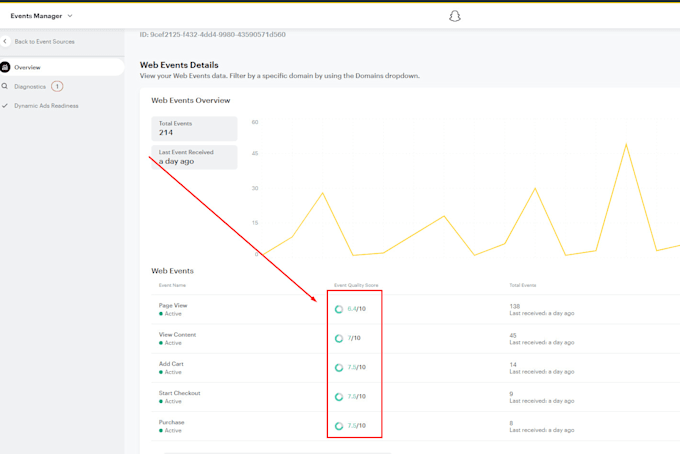Screen dimensions: 680x454
Task: Click the Total Events 214 card
Action: point(194,128)
